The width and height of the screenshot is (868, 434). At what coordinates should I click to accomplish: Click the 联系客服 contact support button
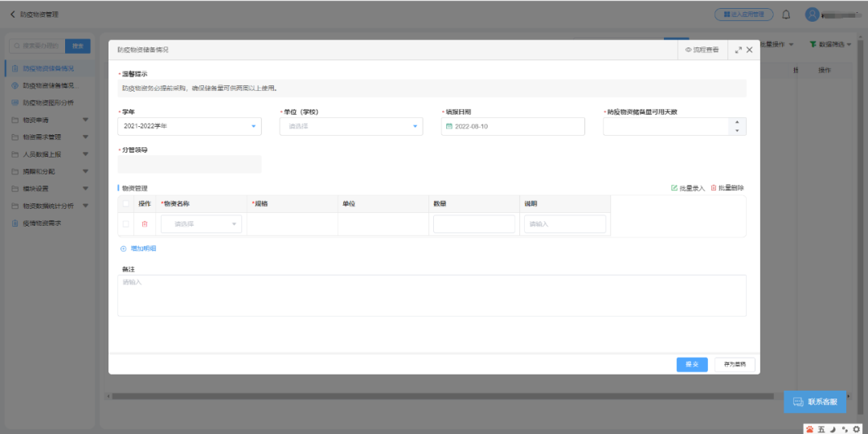click(x=815, y=402)
